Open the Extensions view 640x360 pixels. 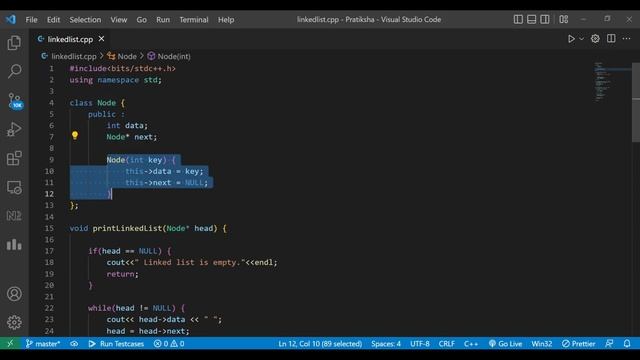14,158
